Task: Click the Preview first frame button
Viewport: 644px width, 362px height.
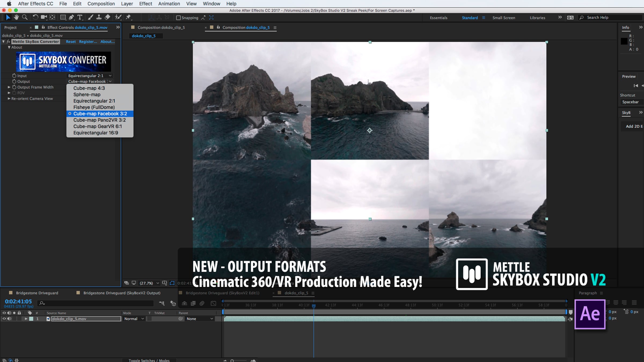Action: point(636,86)
